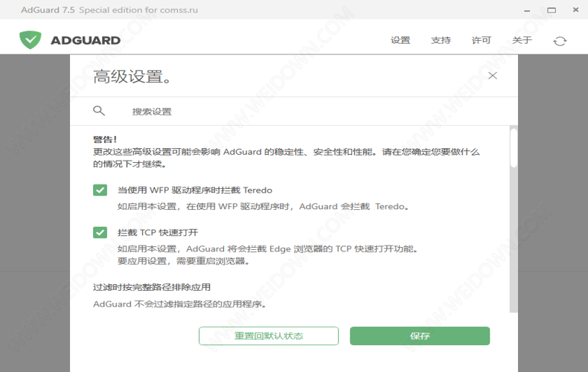Open the 设置 menu
This screenshot has width=588, height=372.
pos(400,40)
